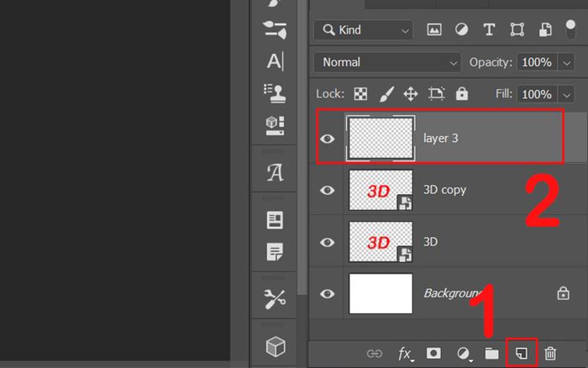Screen dimensions: 588x368
Task: Open the 3D panel cube icon
Action: coord(276,346)
